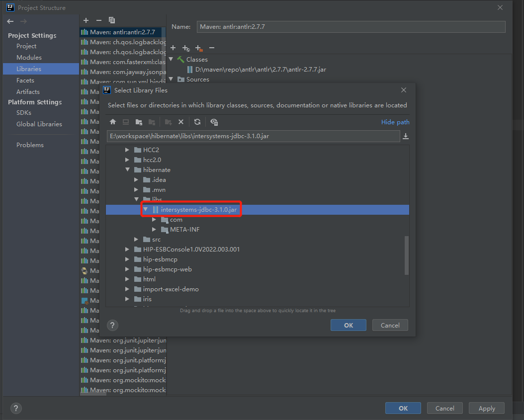Click the back arrow in Project Structure
The image size is (524, 420).
tap(10, 21)
